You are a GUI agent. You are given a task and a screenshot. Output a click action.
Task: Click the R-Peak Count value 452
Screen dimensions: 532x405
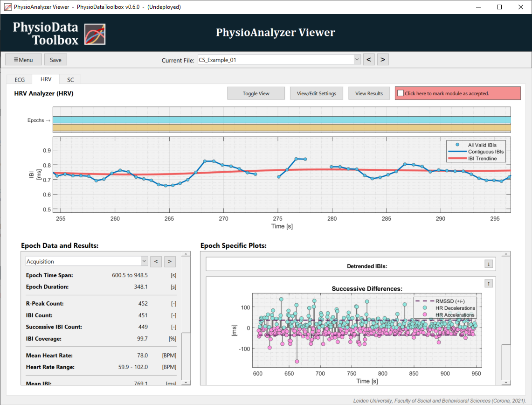(x=143, y=303)
